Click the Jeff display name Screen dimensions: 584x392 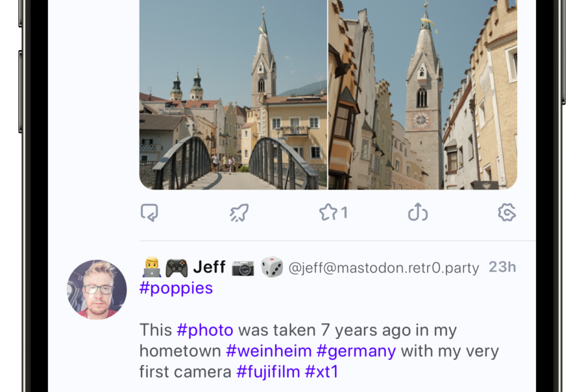(x=210, y=267)
